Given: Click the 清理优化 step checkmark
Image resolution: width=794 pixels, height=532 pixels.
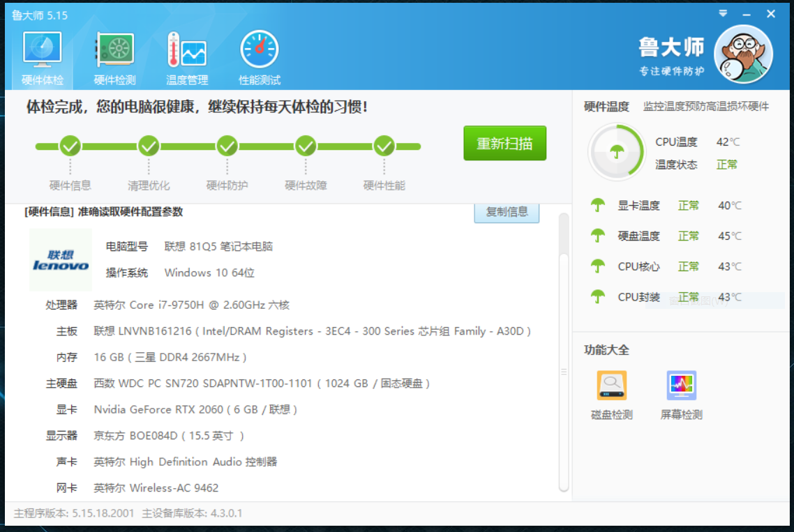Looking at the screenshot, I should [x=149, y=146].
